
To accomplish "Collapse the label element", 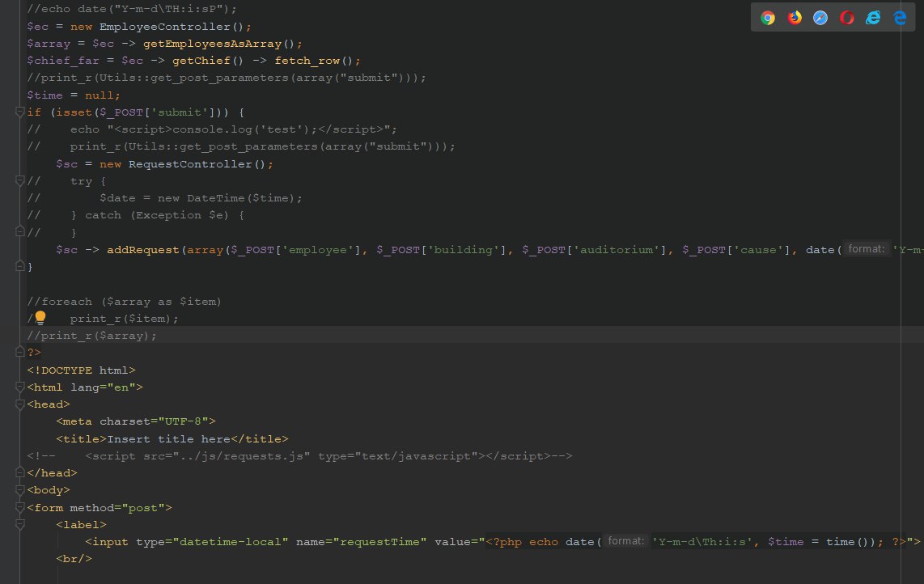I will pos(19,524).
